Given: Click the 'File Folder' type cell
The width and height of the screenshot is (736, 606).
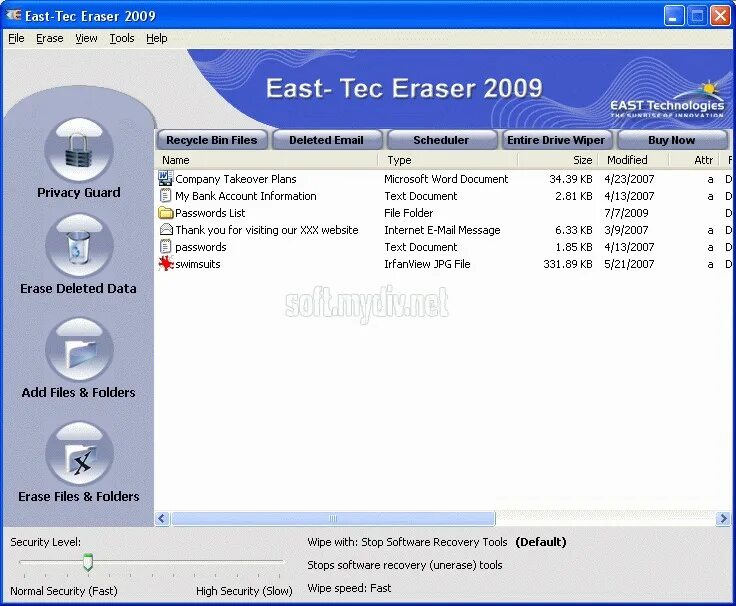Looking at the screenshot, I should pyautogui.click(x=408, y=213).
